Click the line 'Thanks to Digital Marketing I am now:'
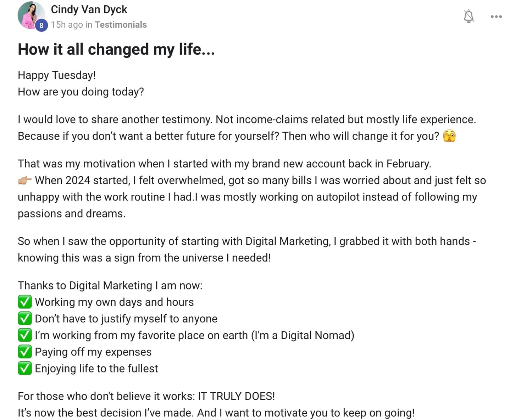The width and height of the screenshot is (532, 420). pos(110,286)
